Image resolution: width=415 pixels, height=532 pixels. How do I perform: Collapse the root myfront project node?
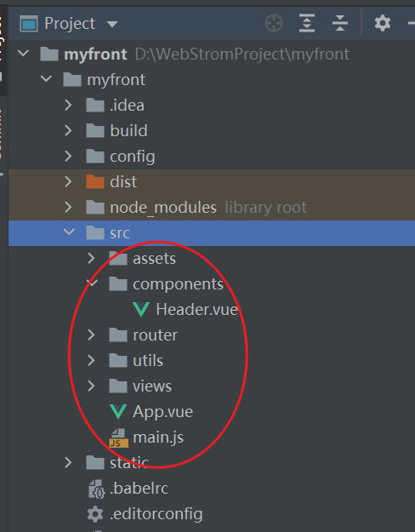24,54
